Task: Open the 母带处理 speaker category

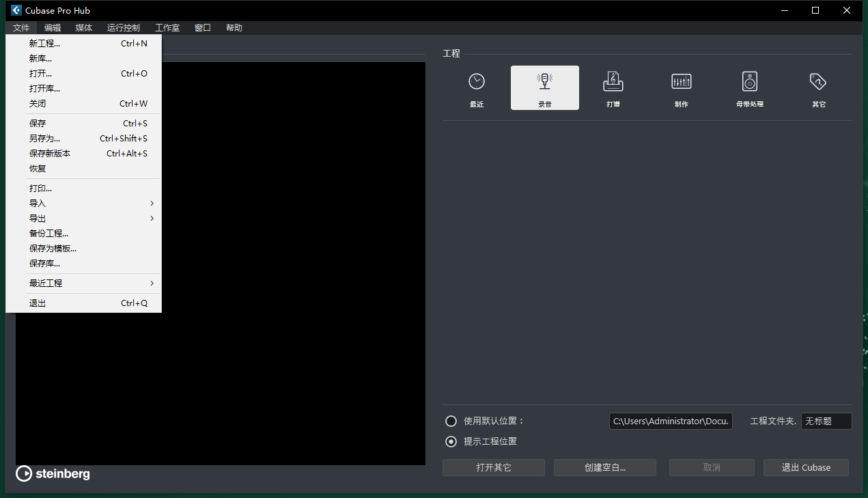Action: pos(750,88)
